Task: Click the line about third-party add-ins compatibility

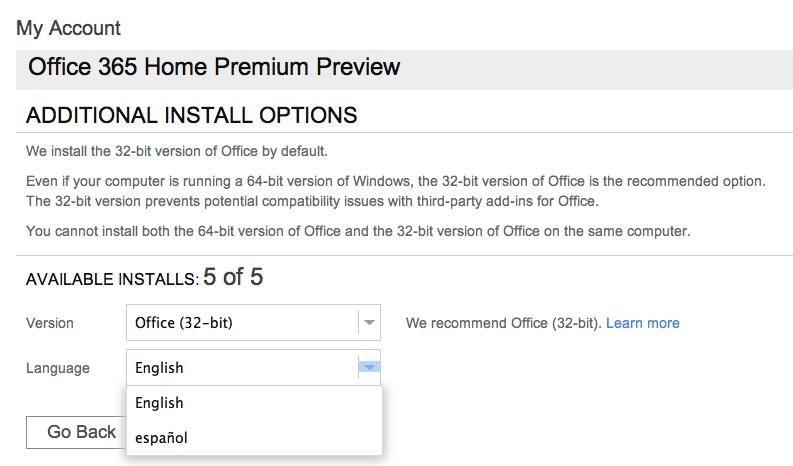Action: coord(313,201)
